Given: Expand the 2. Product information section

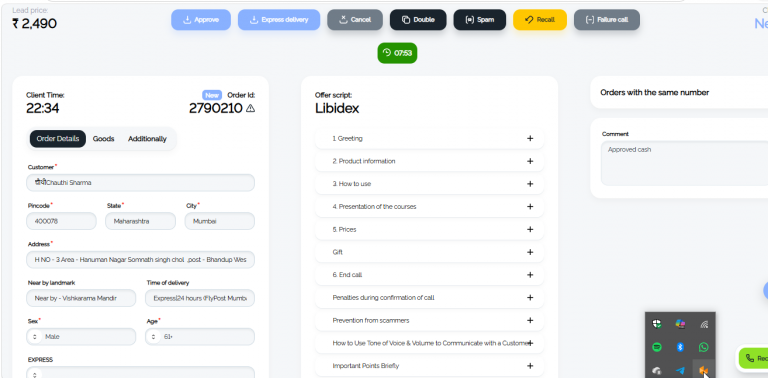Looking at the screenshot, I should (430, 161).
